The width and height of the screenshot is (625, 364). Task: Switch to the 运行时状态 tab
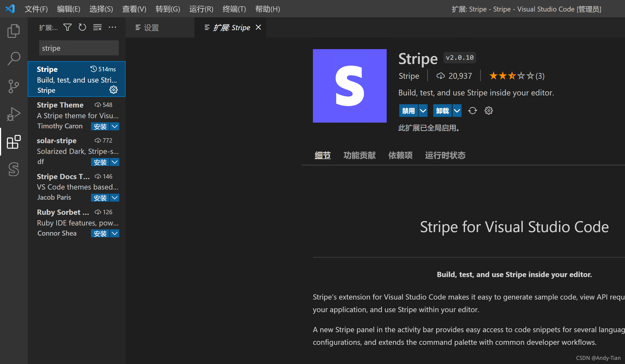[x=445, y=155]
